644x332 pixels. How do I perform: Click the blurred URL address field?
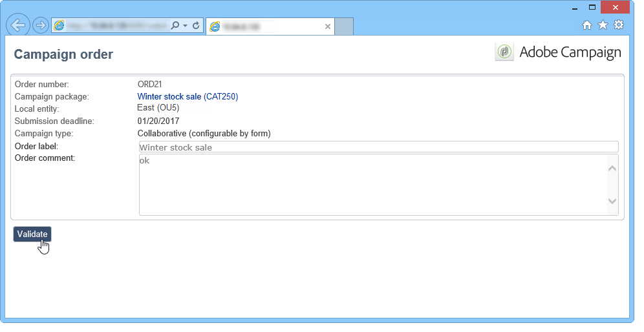[117, 26]
